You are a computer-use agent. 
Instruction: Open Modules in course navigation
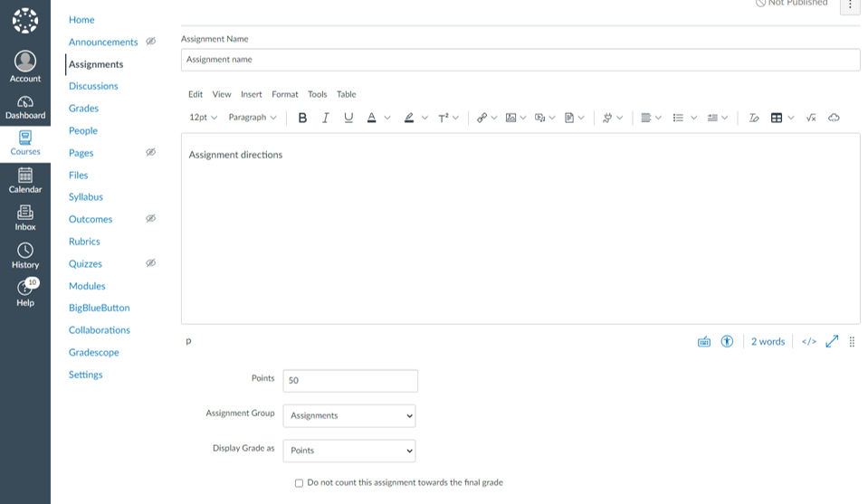[x=87, y=286]
